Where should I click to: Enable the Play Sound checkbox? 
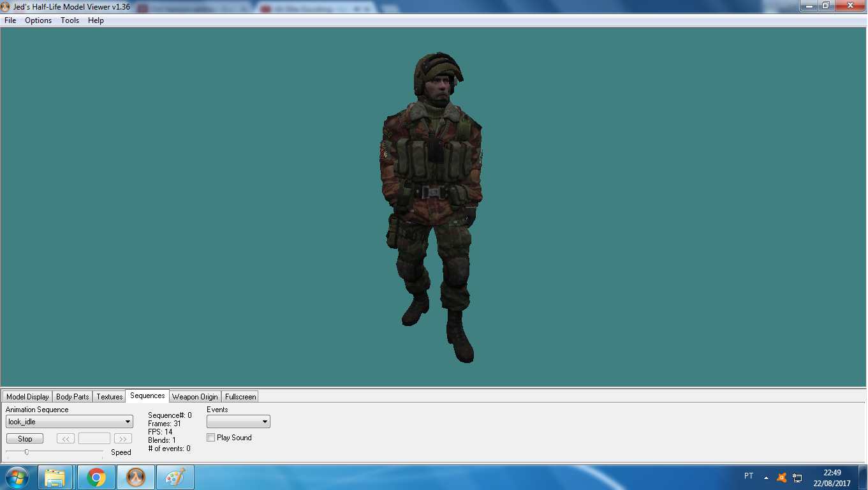click(x=211, y=438)
